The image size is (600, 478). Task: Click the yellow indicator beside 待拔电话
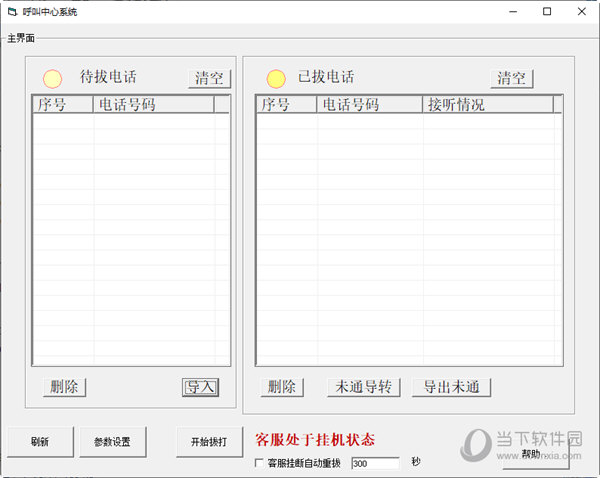coord(52,78)
